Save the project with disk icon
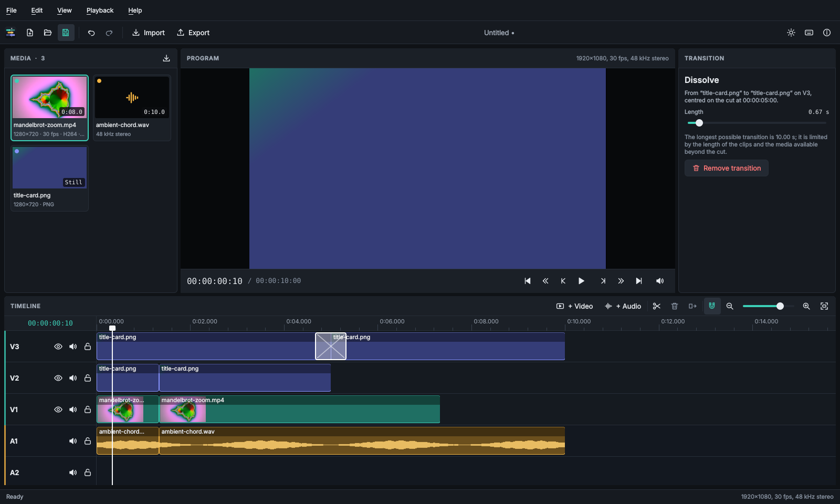 tap(66, 33)
